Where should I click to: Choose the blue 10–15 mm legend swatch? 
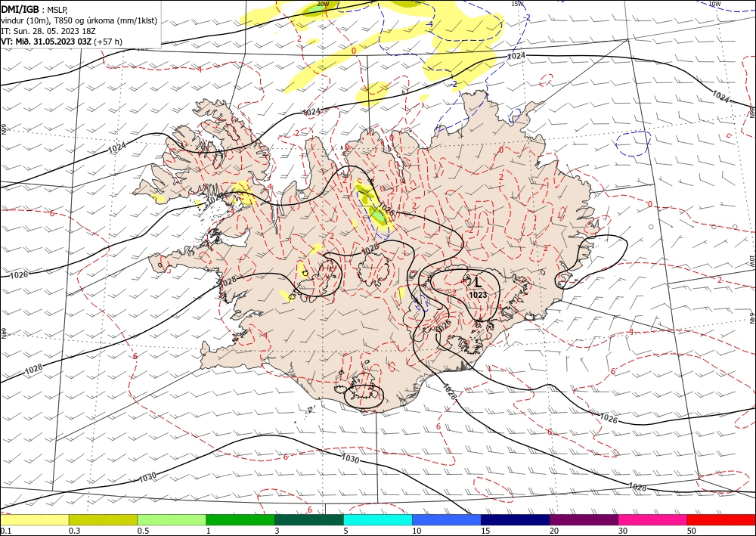447,519
